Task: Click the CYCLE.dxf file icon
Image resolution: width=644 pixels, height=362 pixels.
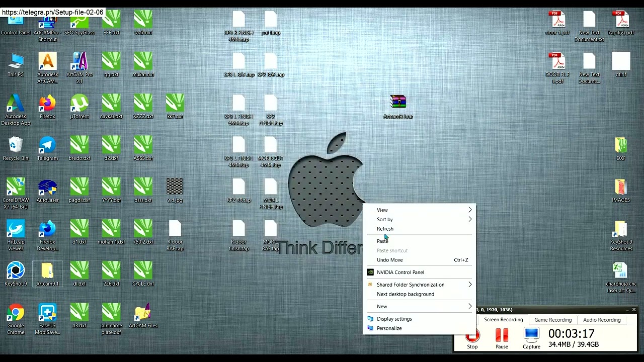Action: point(143,274)
